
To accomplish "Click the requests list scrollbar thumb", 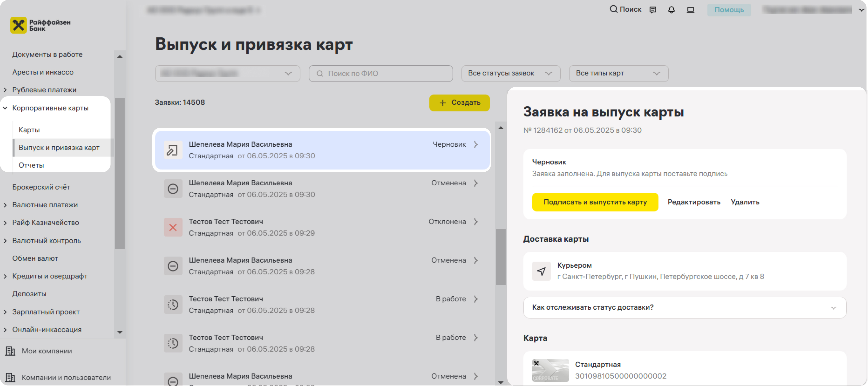I will (x=500, y=257).
